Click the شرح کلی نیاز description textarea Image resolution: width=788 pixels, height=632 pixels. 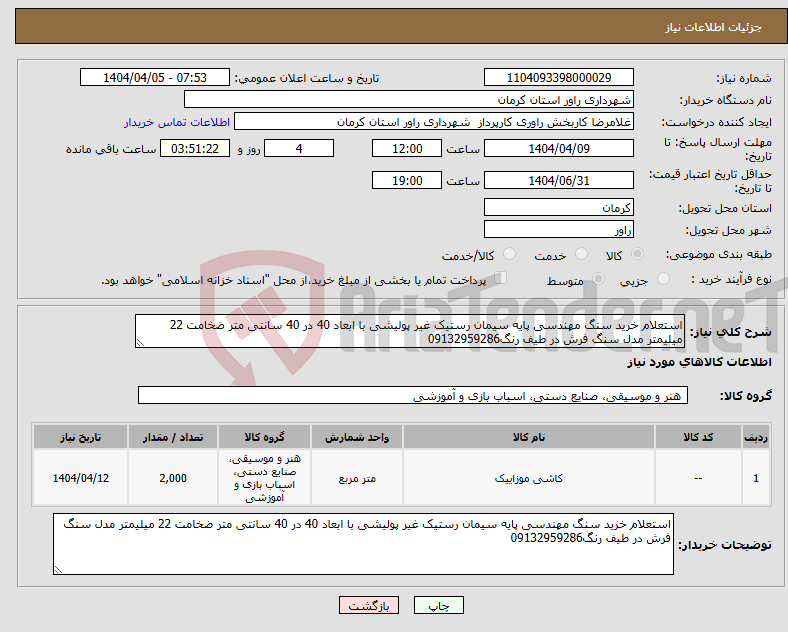pos(410,331)
